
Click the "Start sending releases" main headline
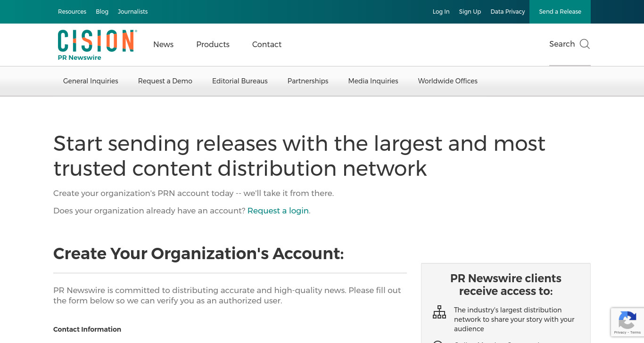pos(299,156)
